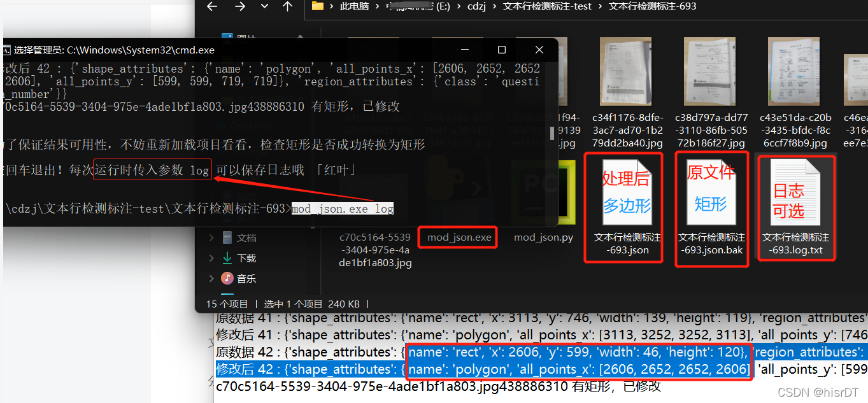Image resolution: width=868 pixels, height=403 pixels.
Task: Click the 文档 document icon in sidebar
Action: point(227,237)
